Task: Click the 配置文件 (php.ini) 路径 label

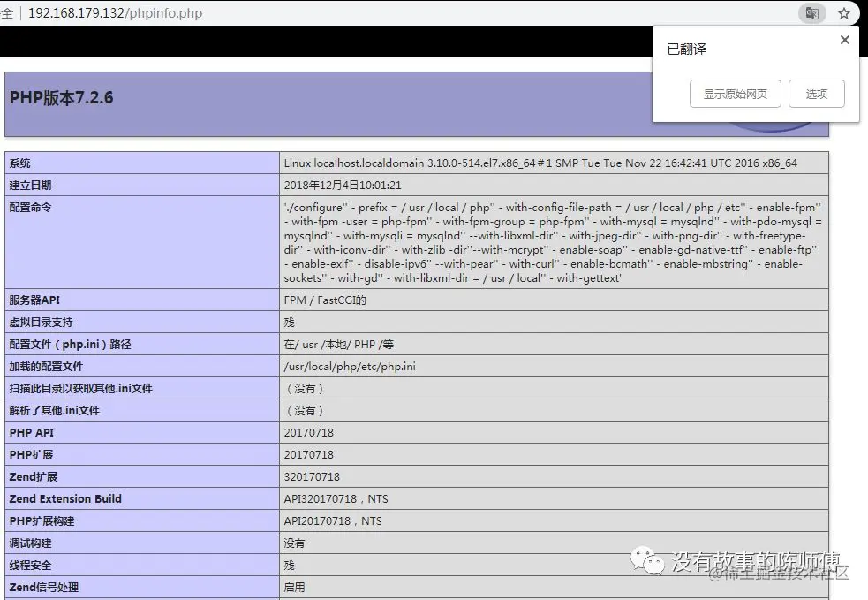Action: pos(71,344)
